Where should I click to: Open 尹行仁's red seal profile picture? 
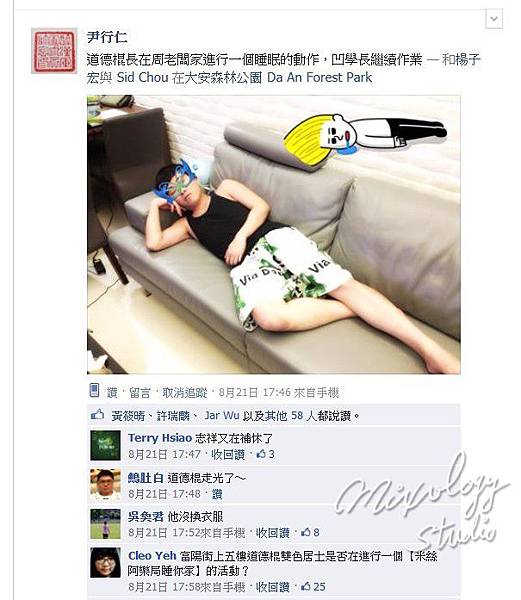[x=54, y=51]
